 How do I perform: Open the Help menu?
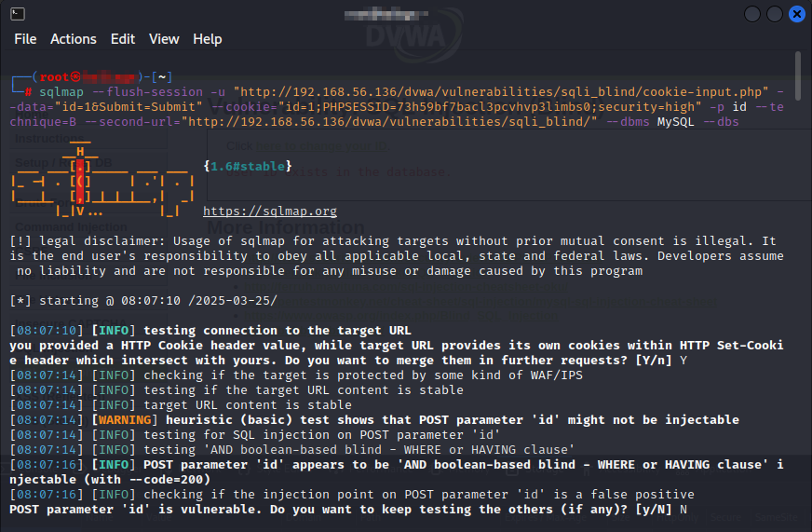tap(207, 39)
